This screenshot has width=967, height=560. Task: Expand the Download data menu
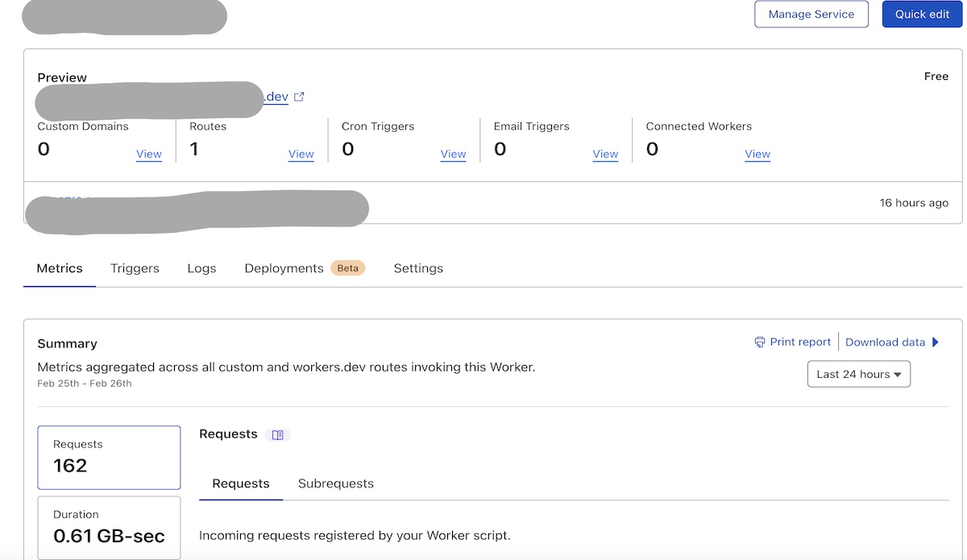(x=885, y=342)
